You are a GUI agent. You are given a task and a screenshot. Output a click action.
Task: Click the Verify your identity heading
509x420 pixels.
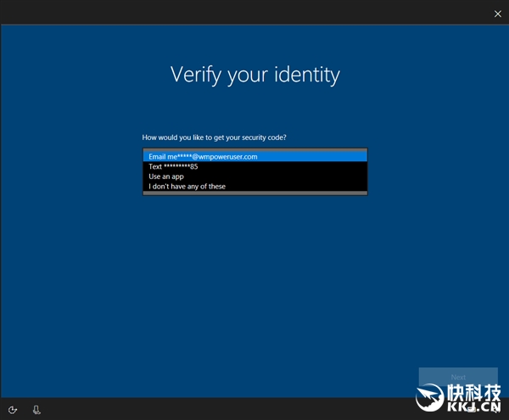[255, 75]
